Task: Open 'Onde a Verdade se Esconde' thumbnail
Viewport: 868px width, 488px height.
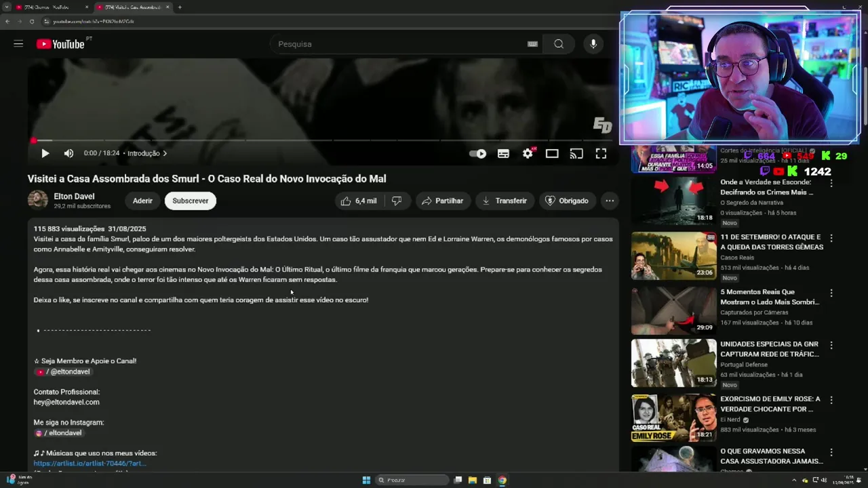Action: click(x=673, y=201)
